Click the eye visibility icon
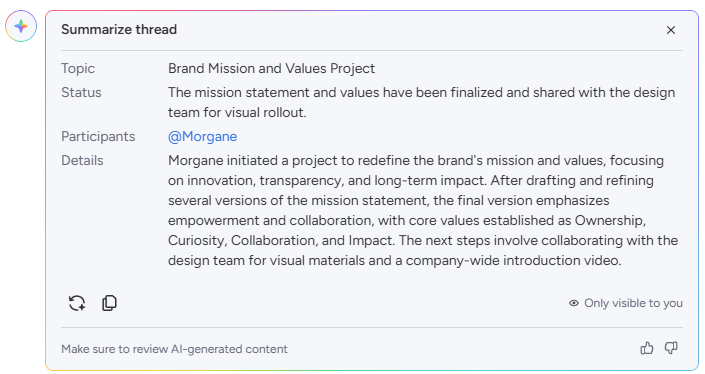Viewport: 705px width, 374px height. pyautogui.click(x=574, y=303)
